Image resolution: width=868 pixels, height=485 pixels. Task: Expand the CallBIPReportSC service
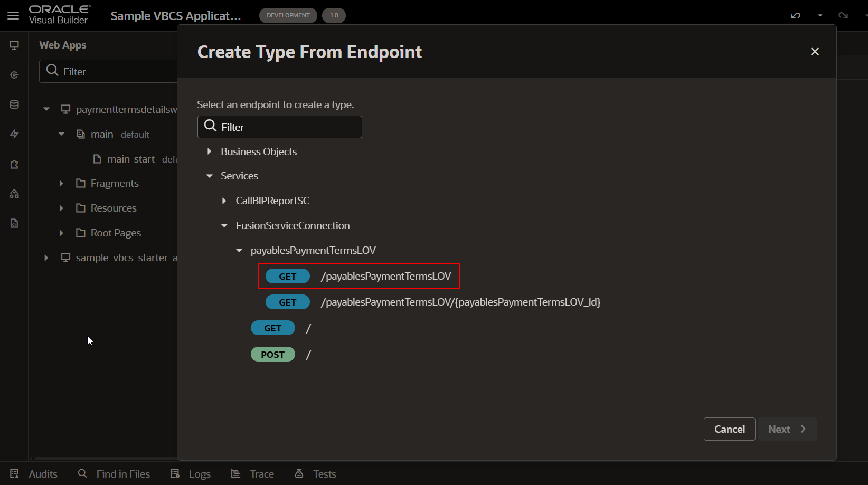click(x=224, y=201)
